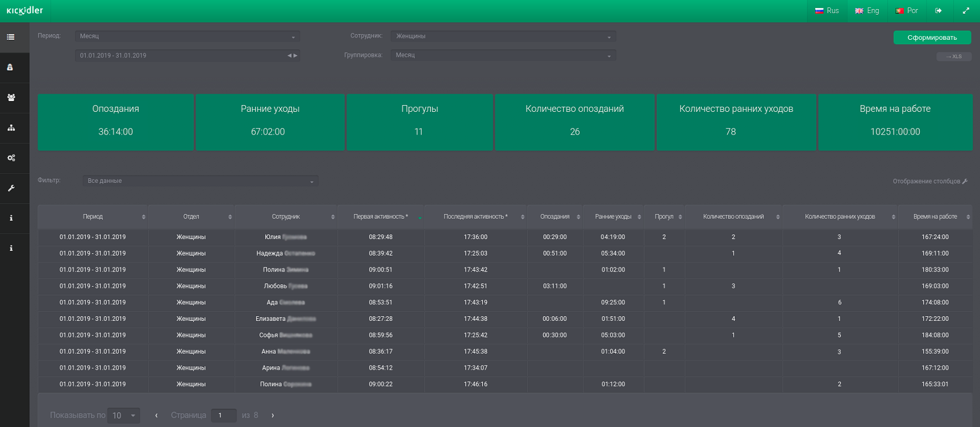980x427 pixels.
Task: Export report with the XLS button
Action: [953, 57]
